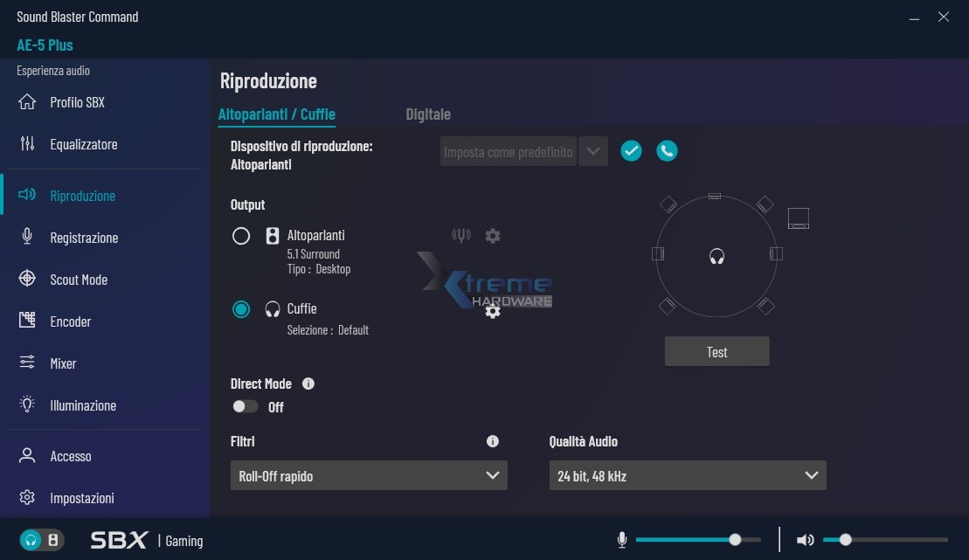This screenshot has height=560, width=969.
Task: Toggle headphone/speaker switch in bottom bar
Action: tap(41, 540)
